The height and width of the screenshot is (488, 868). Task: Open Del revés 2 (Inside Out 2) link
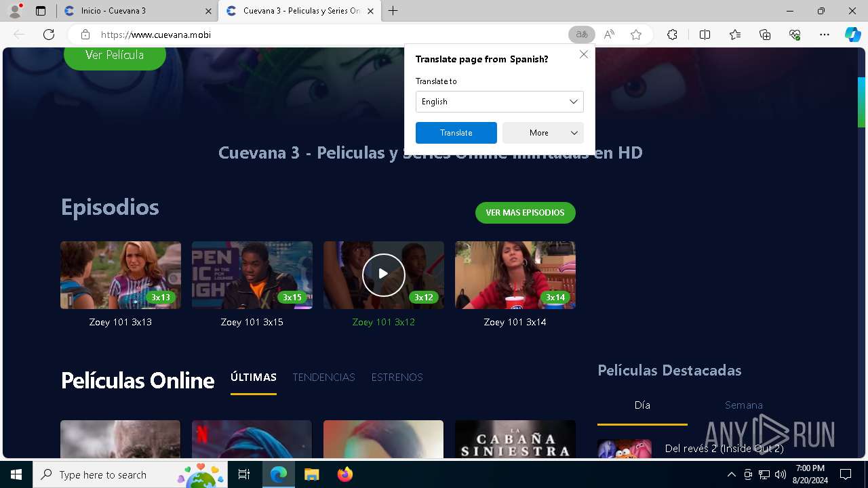click(724, 449)
